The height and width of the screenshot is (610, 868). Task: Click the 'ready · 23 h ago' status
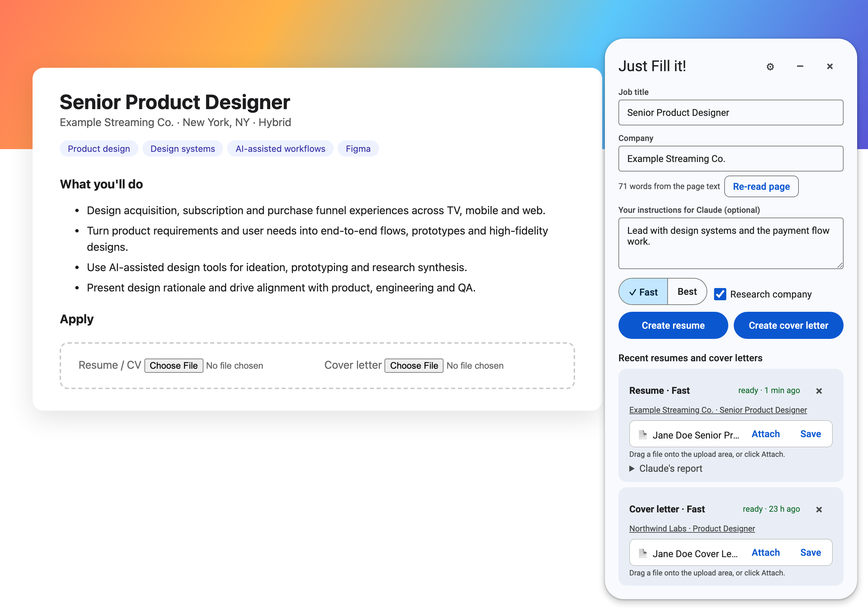click(x=771, y=509)
